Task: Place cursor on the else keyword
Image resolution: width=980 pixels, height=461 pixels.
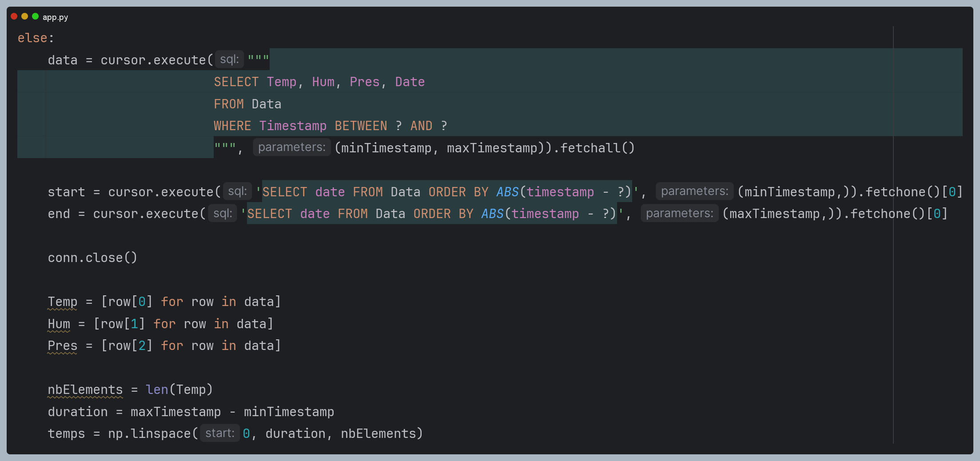Action: pos(32,38)
